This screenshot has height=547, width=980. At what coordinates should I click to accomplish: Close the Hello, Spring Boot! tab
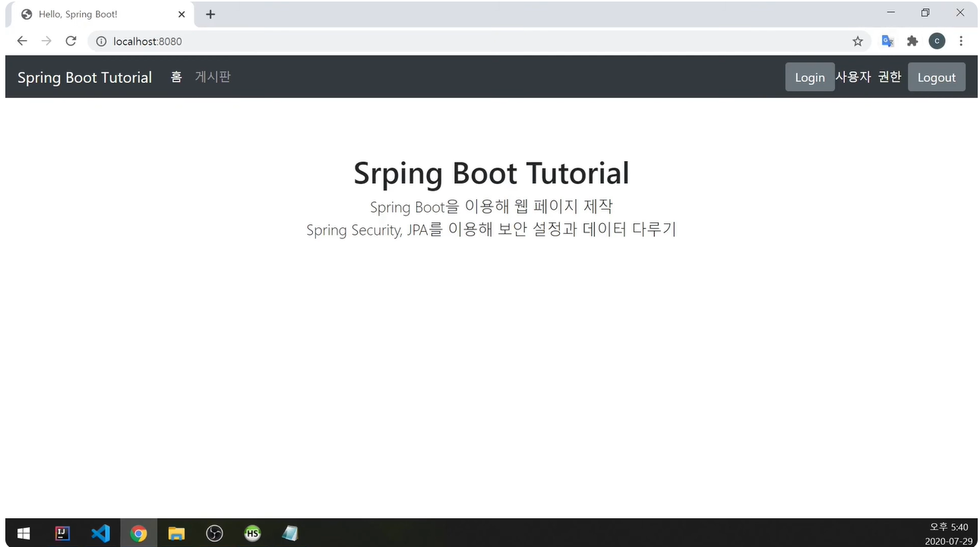[x=182, y=14]
